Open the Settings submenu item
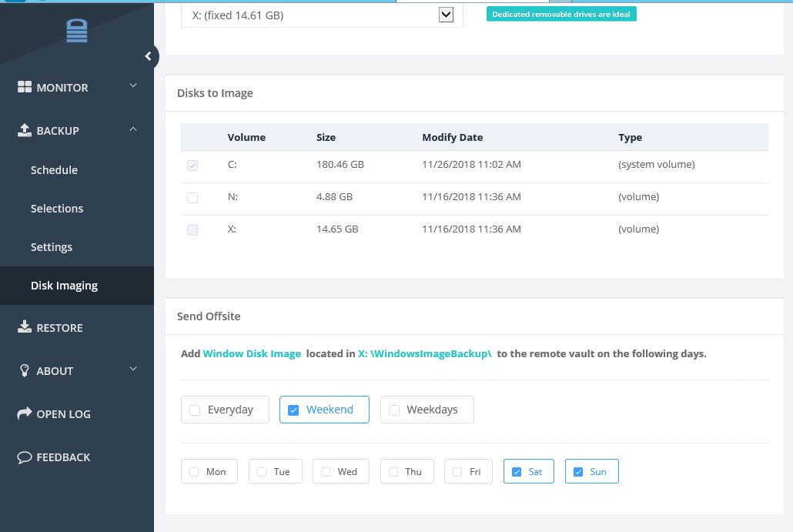Viewport: 793px width, 532px height. (x=51, y=247)
